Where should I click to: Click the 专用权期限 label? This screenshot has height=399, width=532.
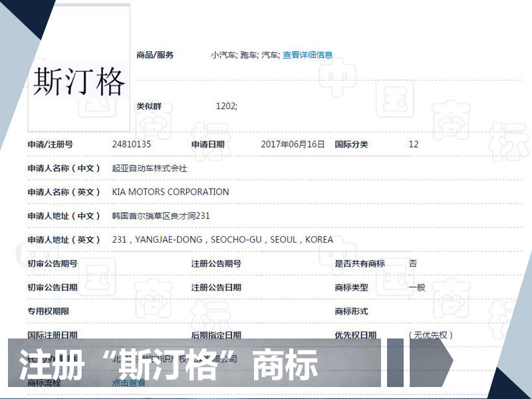click(48, 311)
